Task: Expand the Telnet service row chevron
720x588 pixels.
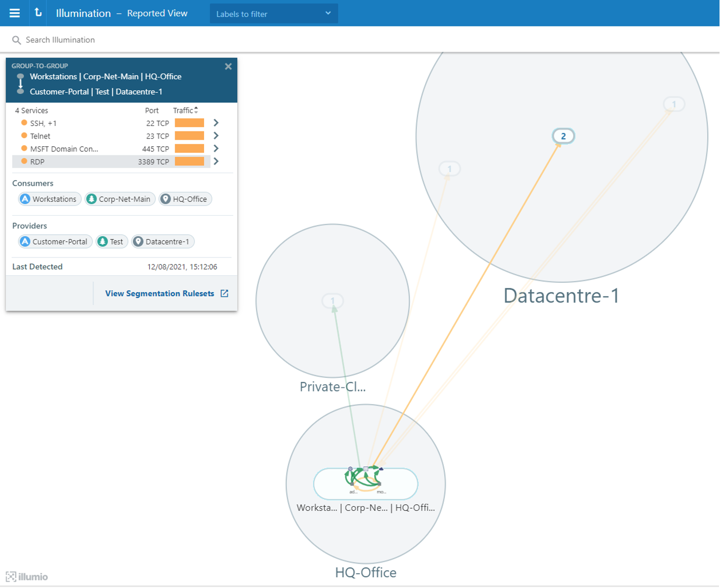Action: click(x=216, y=136)
